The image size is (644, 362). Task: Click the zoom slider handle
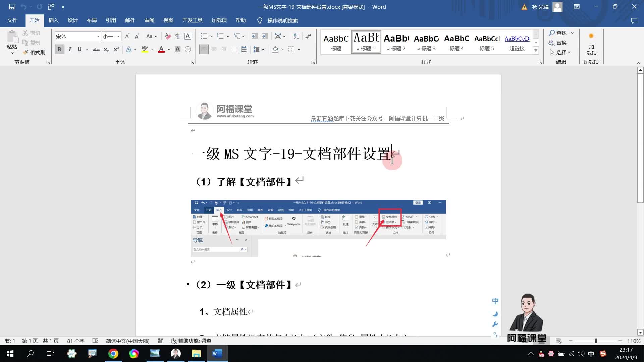pos(596,341)
